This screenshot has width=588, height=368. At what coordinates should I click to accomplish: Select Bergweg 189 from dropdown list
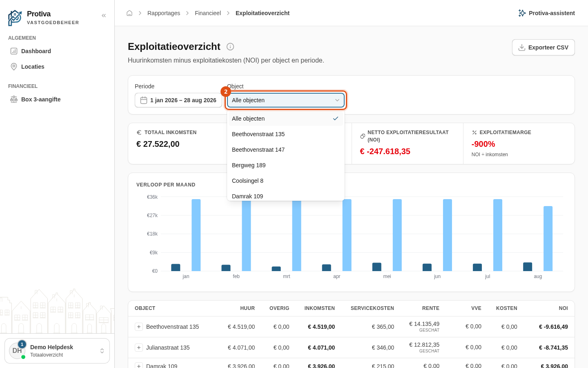click(x=286, y=165)
